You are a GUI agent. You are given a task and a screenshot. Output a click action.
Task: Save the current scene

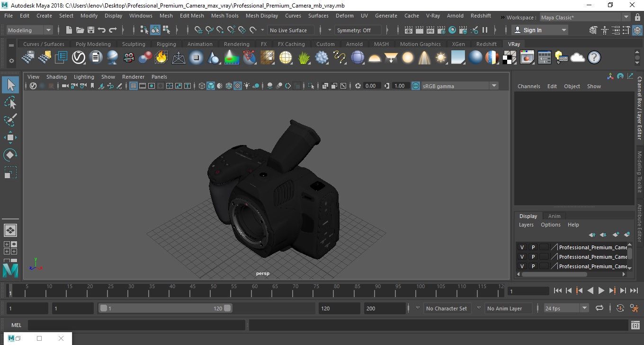point(91,30)
